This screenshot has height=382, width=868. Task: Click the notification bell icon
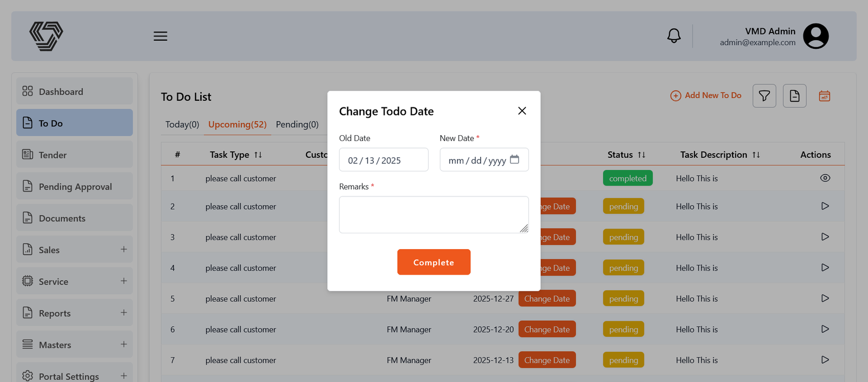coord(674,36)
